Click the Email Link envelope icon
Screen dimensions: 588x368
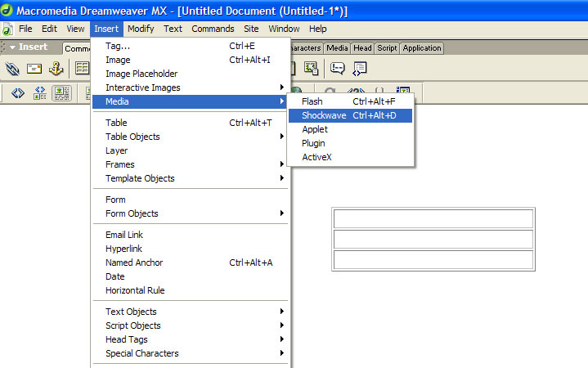pyautogui.click(x=34, y=69)
